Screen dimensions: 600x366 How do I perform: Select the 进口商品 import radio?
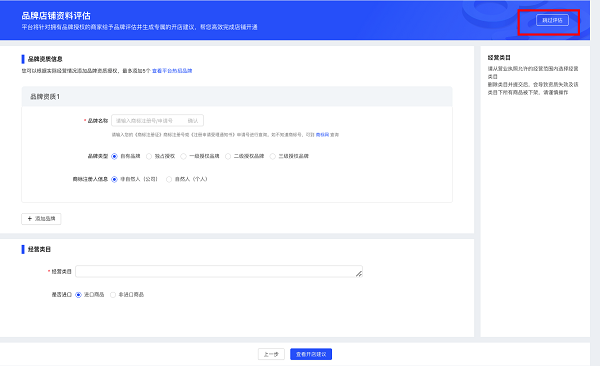(x=78, y=295)
